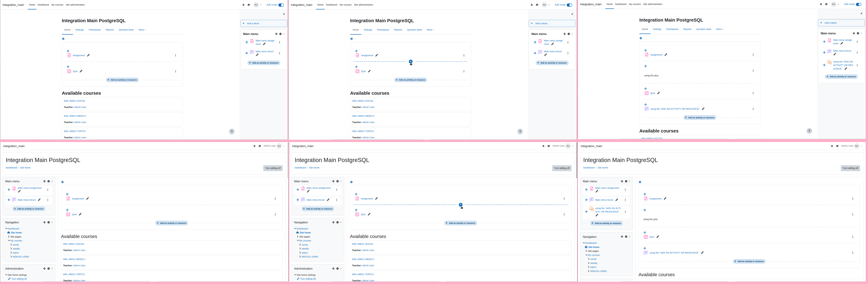Open Quiz three-dot menu, top-middle panel
This screenshot has width=868, height=284.
(464, 71)
